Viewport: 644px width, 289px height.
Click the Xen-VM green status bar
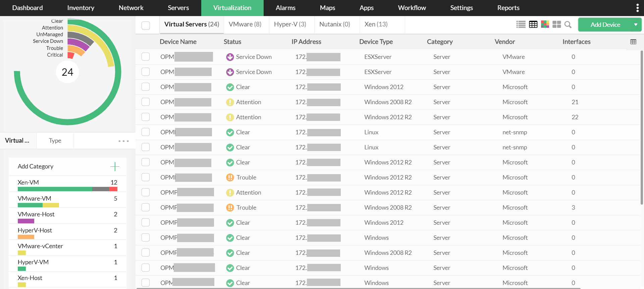point(55,189)
